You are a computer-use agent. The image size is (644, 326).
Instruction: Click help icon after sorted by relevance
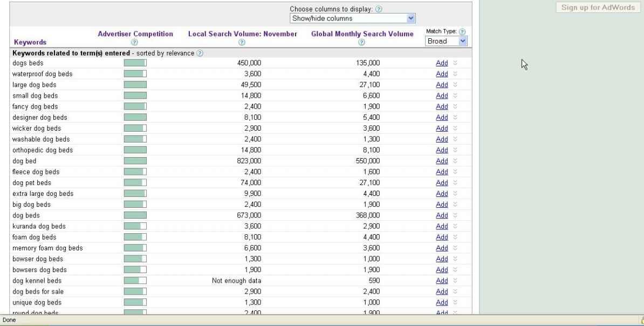coord(200,53)
